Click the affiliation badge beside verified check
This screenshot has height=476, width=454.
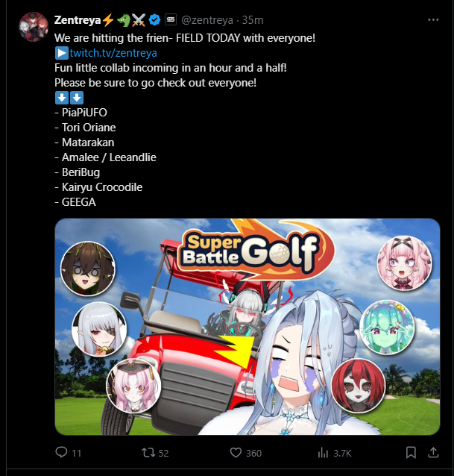point(171,19)
